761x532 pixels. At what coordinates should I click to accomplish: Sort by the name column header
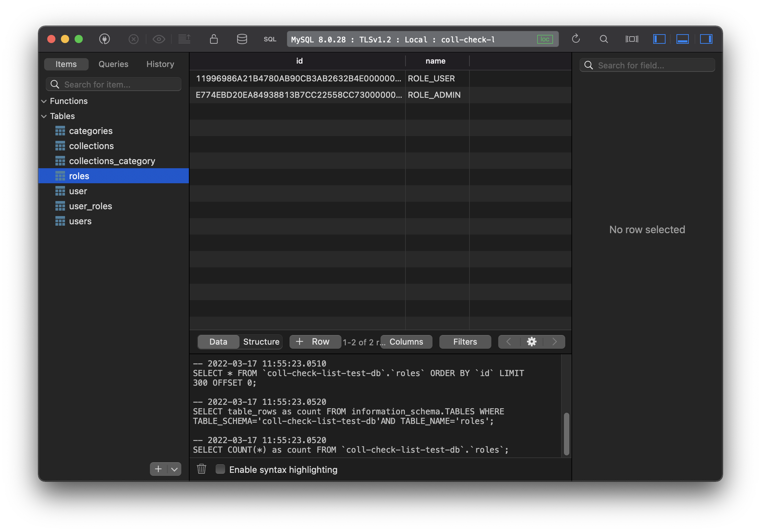437,61
